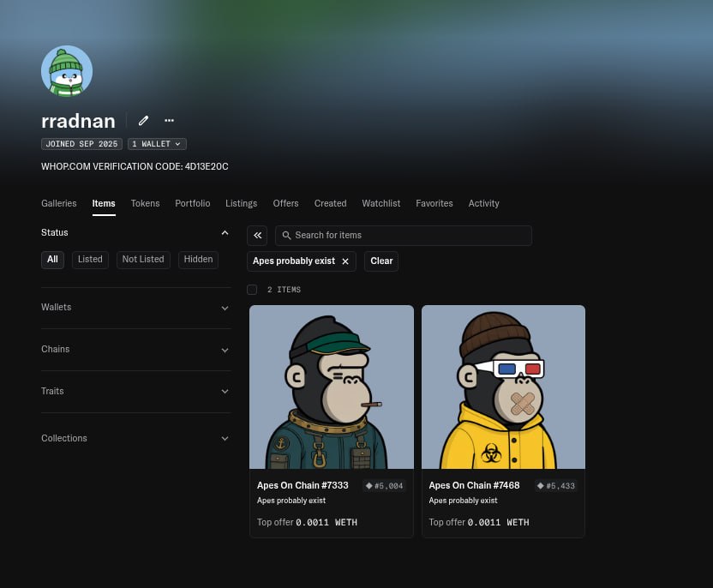713x588 pixels.
Task: Switch to the Activity tab
Action: (484, 203)
